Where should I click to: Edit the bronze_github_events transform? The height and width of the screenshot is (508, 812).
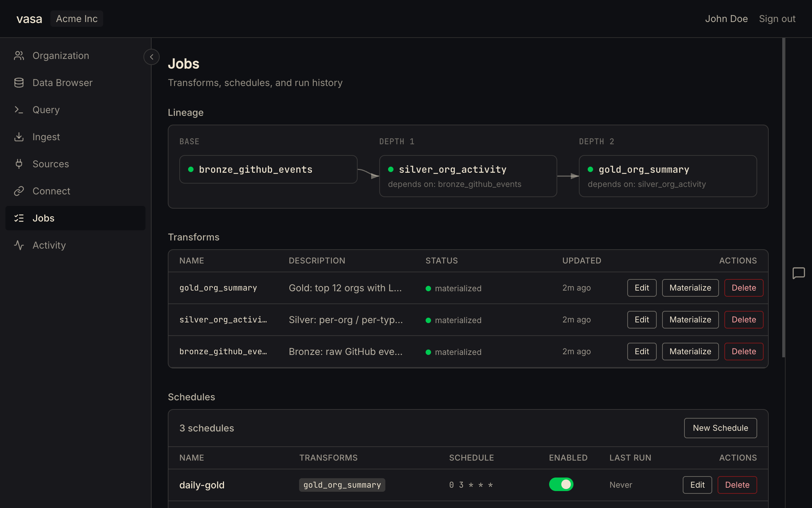pos(642,352)
